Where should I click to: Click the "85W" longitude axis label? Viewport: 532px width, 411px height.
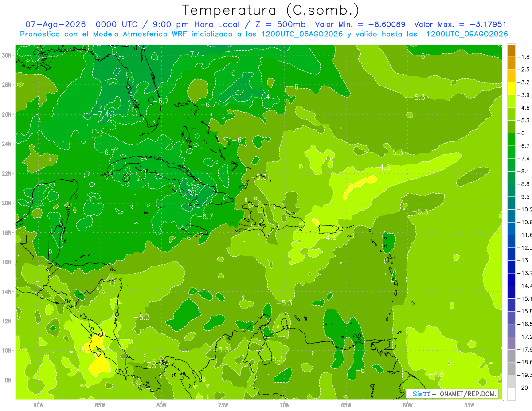(x=100, y=405)
